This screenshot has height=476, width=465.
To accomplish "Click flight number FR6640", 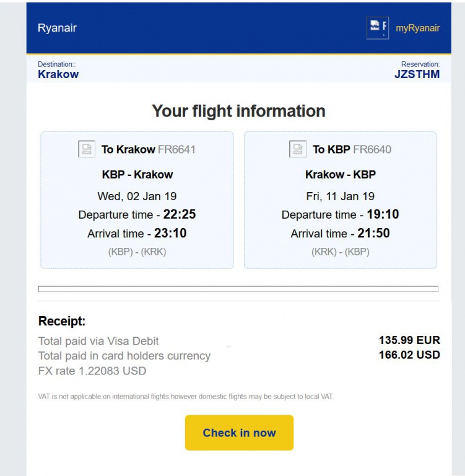I will coord(372,149).
